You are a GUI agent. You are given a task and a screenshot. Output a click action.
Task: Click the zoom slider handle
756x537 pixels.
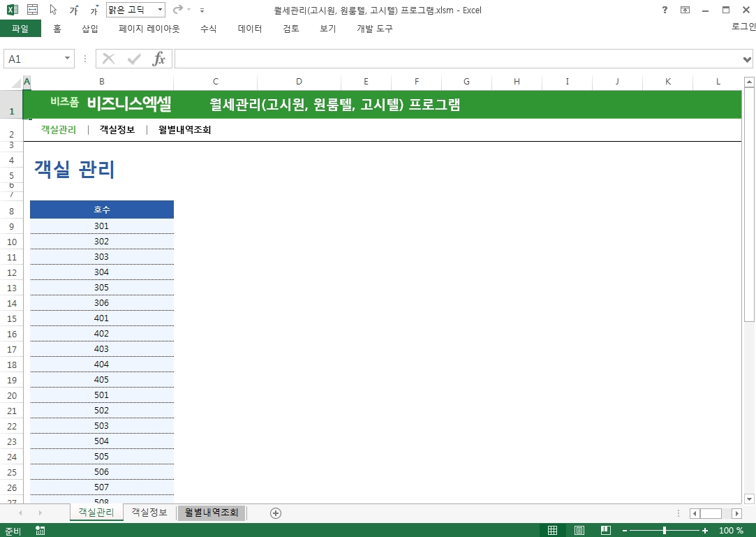coord(665,531)
